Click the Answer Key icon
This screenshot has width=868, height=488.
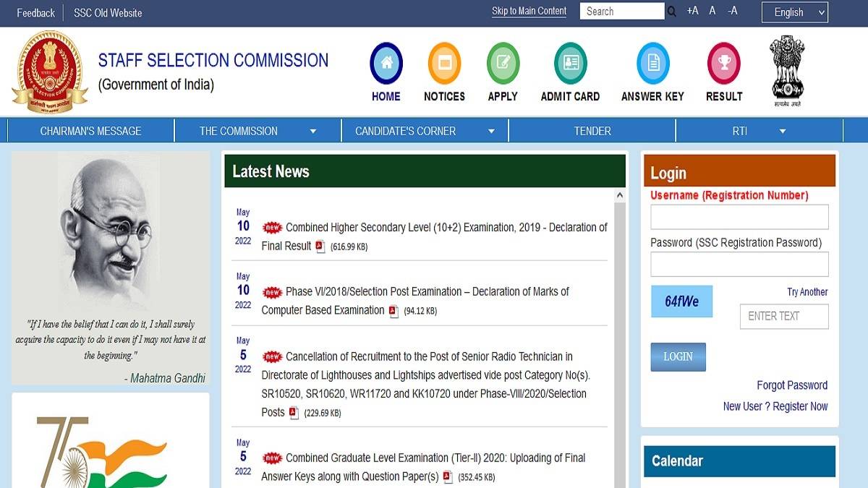point(652,64)
